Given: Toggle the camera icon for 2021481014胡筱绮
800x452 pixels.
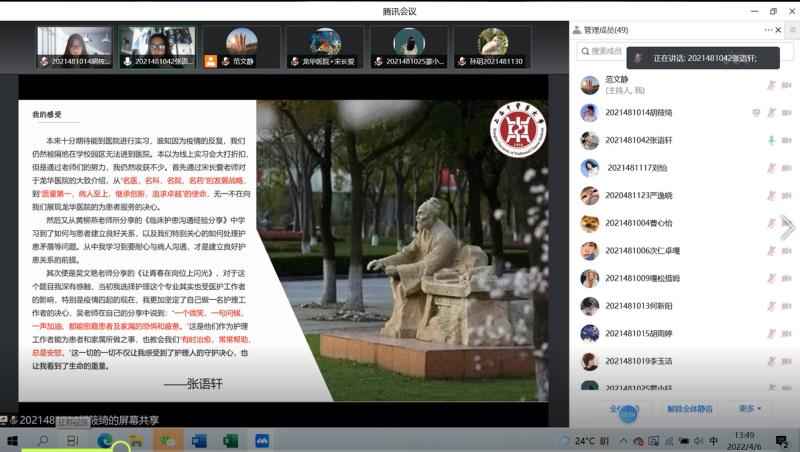Looking at the screenshot, I should click(x=786, y=113).
